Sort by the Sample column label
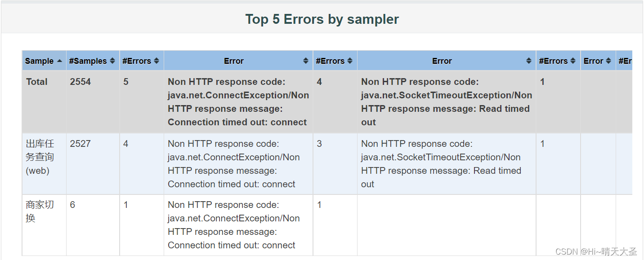The width and height of the screenshot is (644, 260). (x=39, y=61)
